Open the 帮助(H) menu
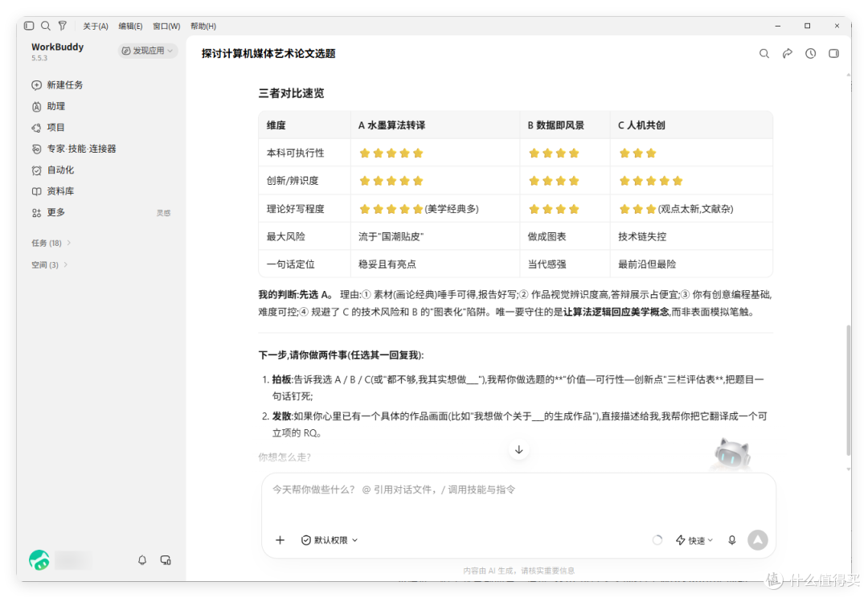 tap(203, 26)
